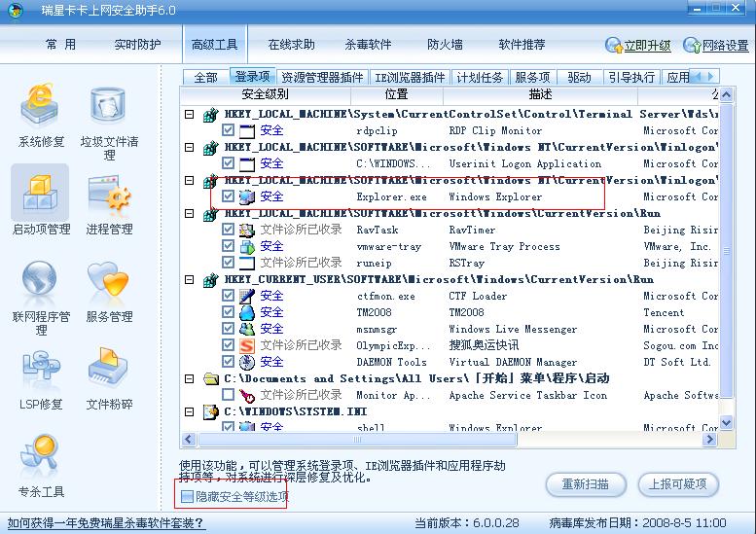
Task: Switch to the 全部 sub-tab
Action: 206,77
